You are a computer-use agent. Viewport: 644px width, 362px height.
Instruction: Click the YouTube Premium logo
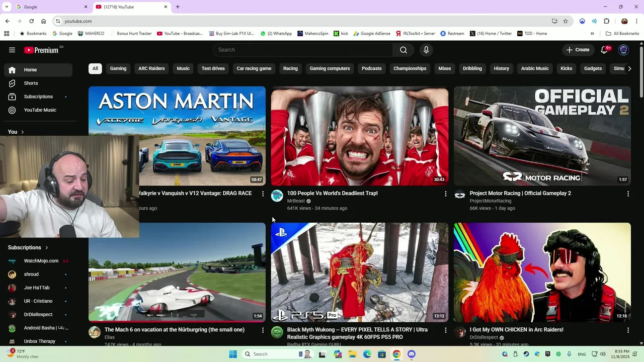coord(41,50)
